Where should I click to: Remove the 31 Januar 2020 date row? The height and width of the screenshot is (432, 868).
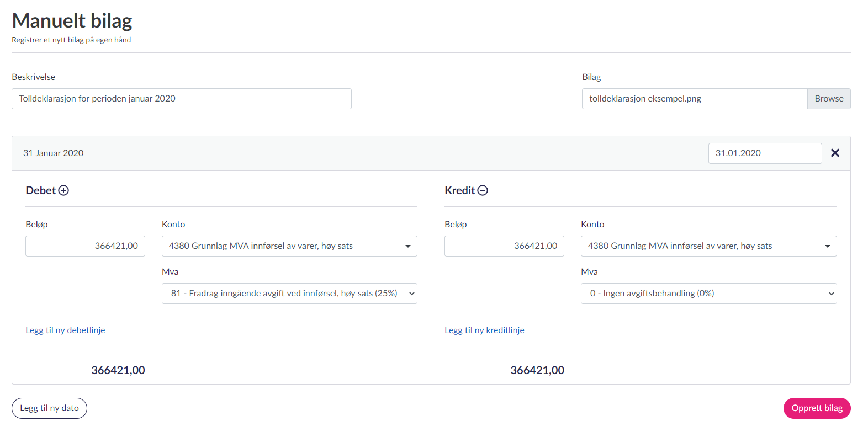(x=835, y=153)
